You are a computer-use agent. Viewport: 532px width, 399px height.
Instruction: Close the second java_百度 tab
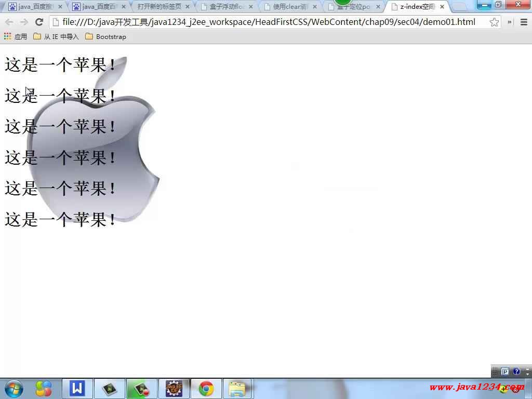click(x=124, y=7)
